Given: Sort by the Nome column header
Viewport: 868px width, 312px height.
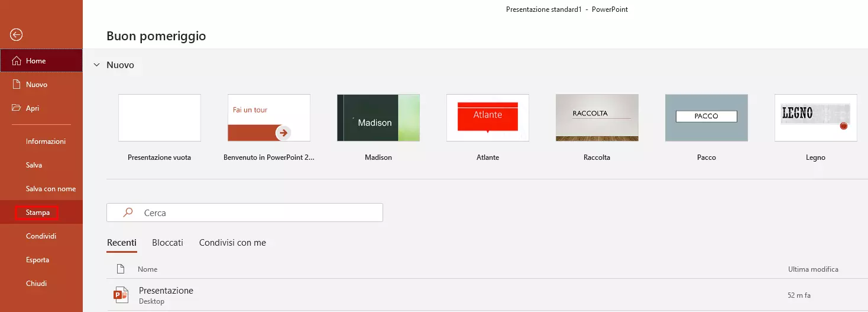Looking at the screenshot, I should coord(148,269).
